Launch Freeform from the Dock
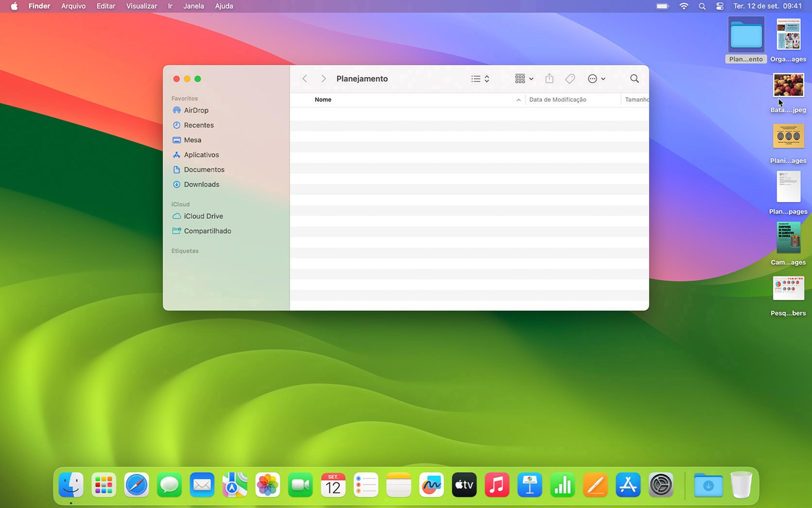812x508 pixels. (431, 485)
